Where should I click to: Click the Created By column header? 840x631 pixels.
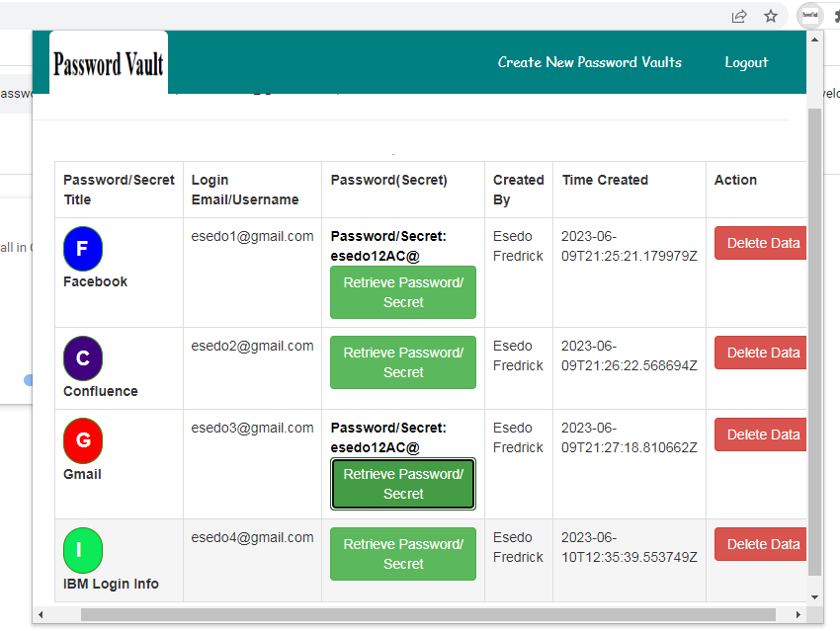519,190
